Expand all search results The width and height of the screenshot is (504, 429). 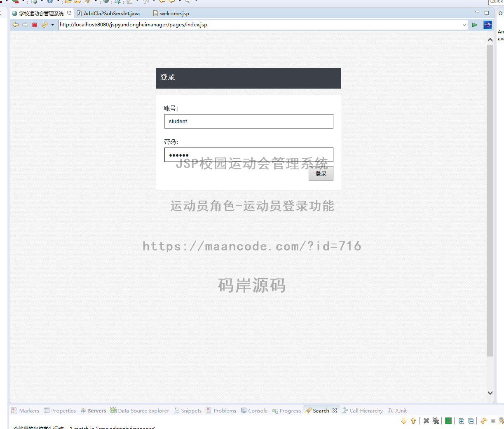(x=461, y=421)
